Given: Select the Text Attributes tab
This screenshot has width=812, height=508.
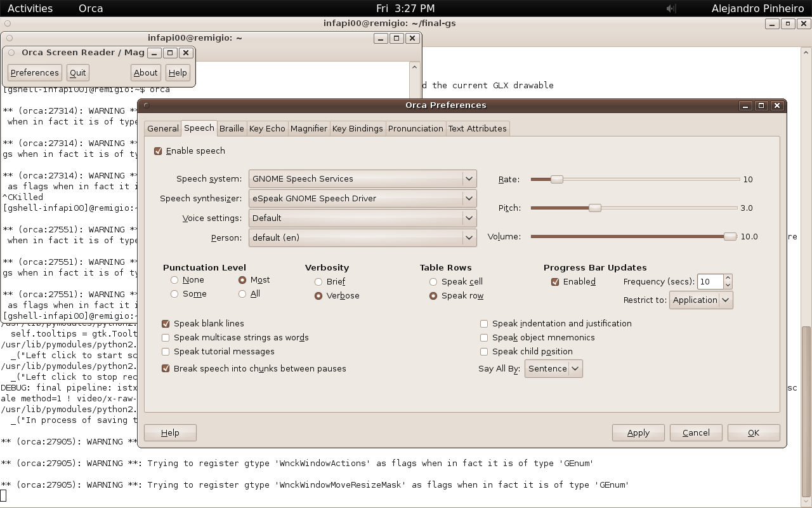Looking at the screenshot, I should point(477,128).
